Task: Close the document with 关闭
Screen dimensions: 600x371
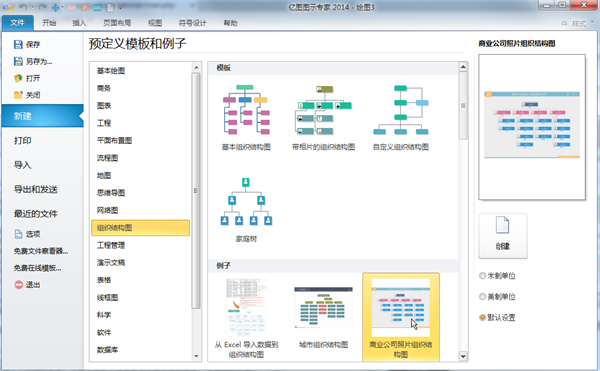Action: click(27, 95)
